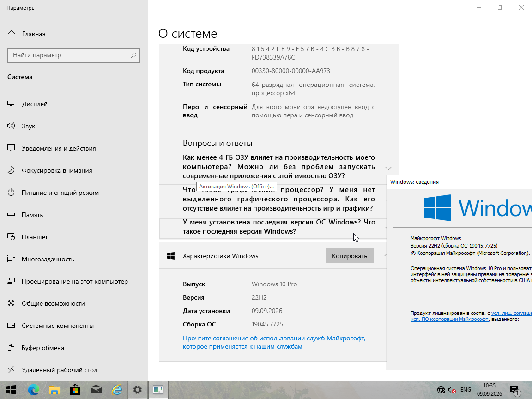Click the winver taskbar button
The width and height of the screenshot is (532, 399).
158,390
